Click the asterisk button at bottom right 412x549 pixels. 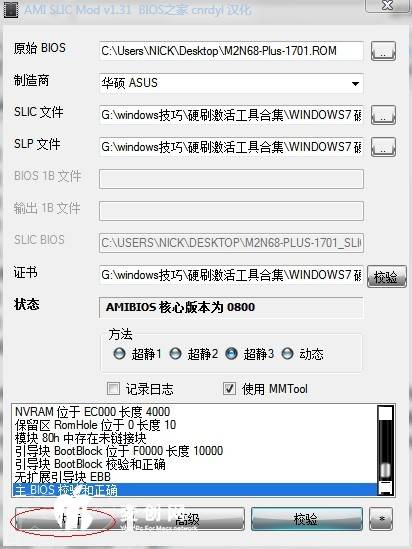[381, 519]
